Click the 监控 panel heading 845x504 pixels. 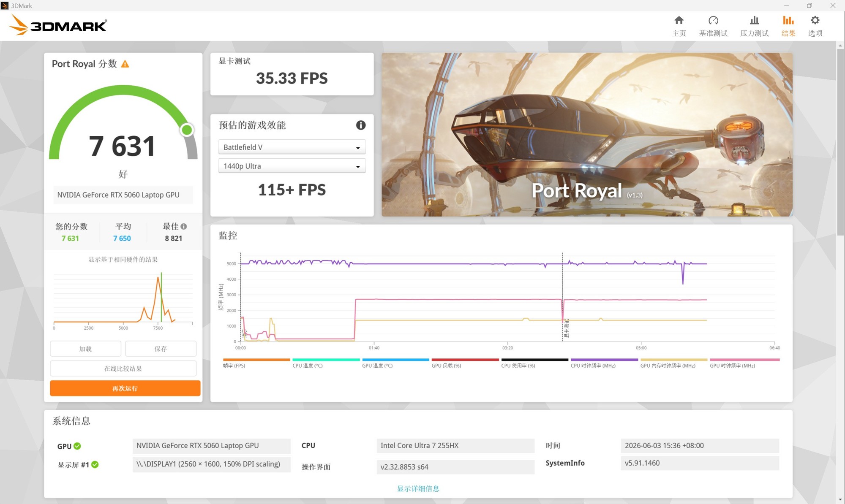228,236
